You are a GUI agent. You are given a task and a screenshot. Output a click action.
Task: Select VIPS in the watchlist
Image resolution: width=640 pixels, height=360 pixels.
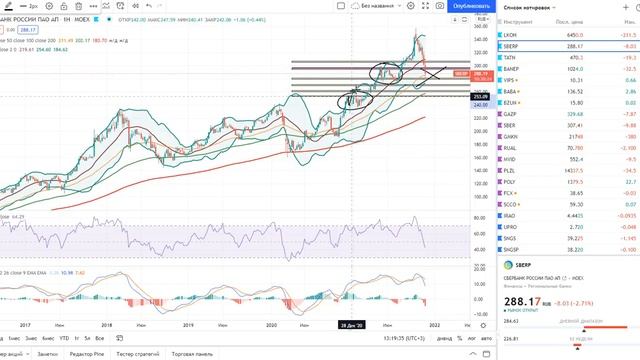click(x=568, y=80)
